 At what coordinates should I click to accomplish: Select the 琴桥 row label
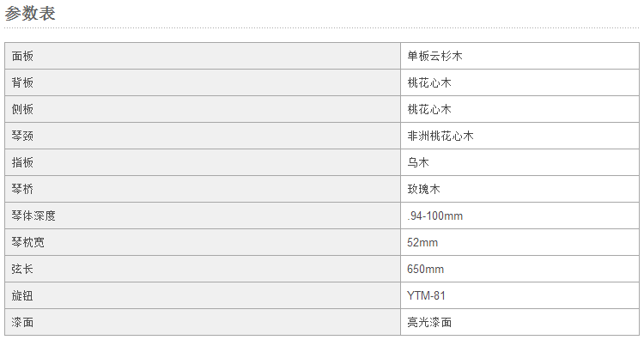[x=203, y=189]
